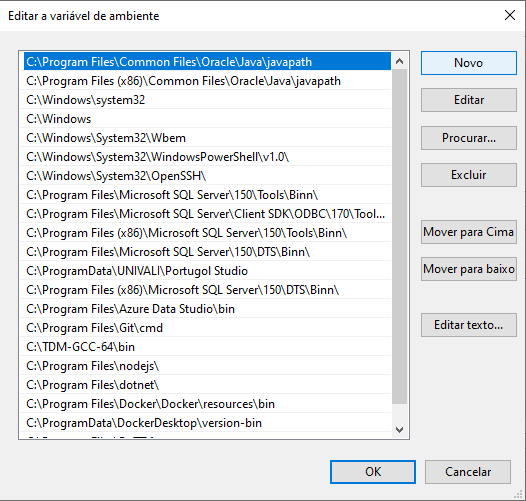Select the Docker\Docker\resources\bin entry
The image size is (526, 501).
[x=205, y=404]
